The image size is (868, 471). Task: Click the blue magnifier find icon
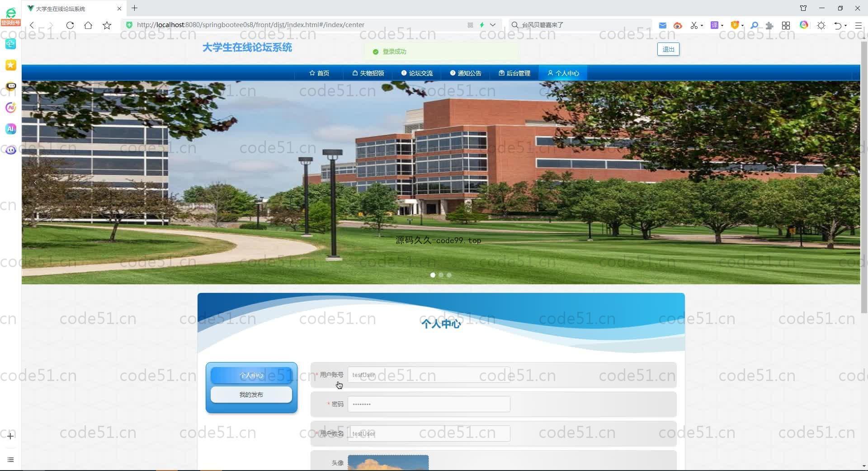coord(754,25)
